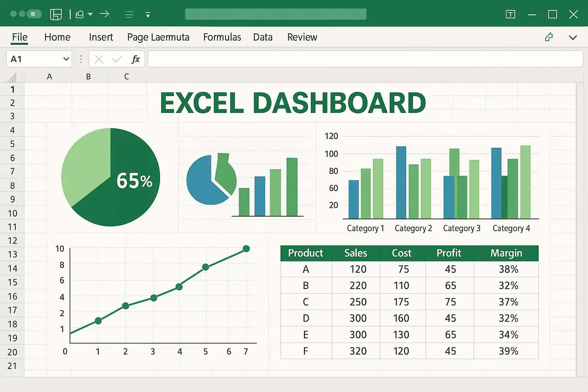Open the dropdown arrow next to the camera-like icon
The image size is (588, 392).
click(90, 15)
